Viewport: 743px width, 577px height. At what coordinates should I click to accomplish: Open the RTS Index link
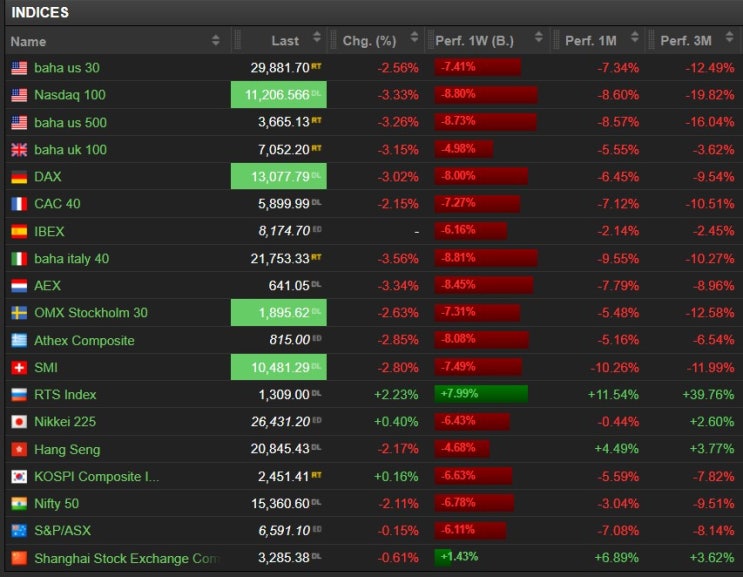click(65, 395)
